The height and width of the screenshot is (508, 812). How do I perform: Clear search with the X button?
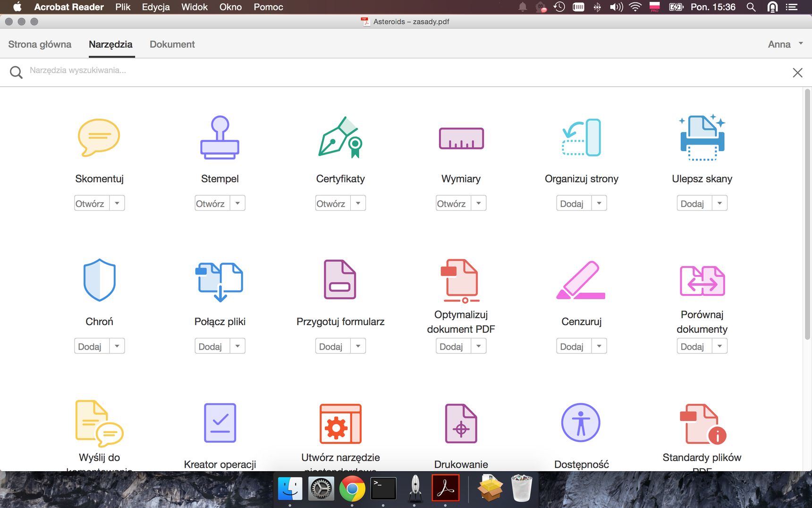coord(797,72)
